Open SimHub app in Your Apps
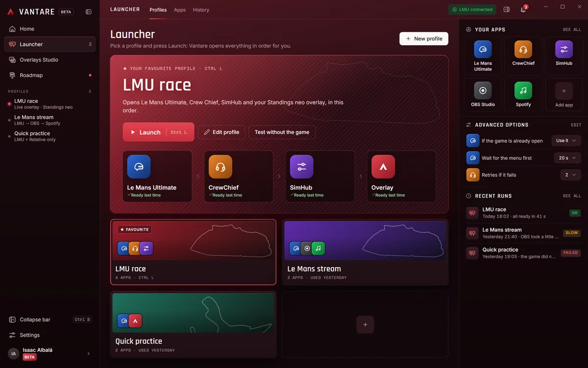The height and width of the screenshot is (368, 588). (564, 55)
